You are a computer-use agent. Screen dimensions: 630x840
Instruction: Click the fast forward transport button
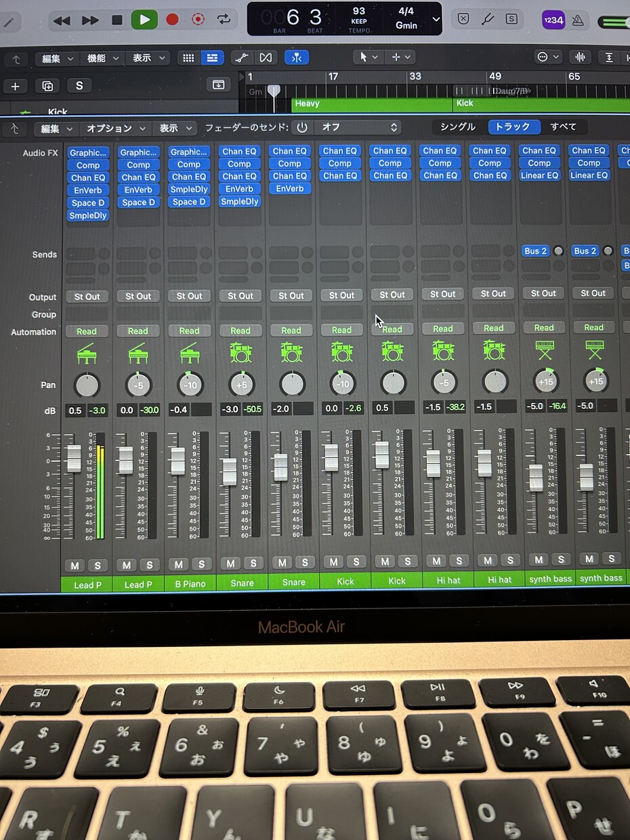[x=90, y=20]
